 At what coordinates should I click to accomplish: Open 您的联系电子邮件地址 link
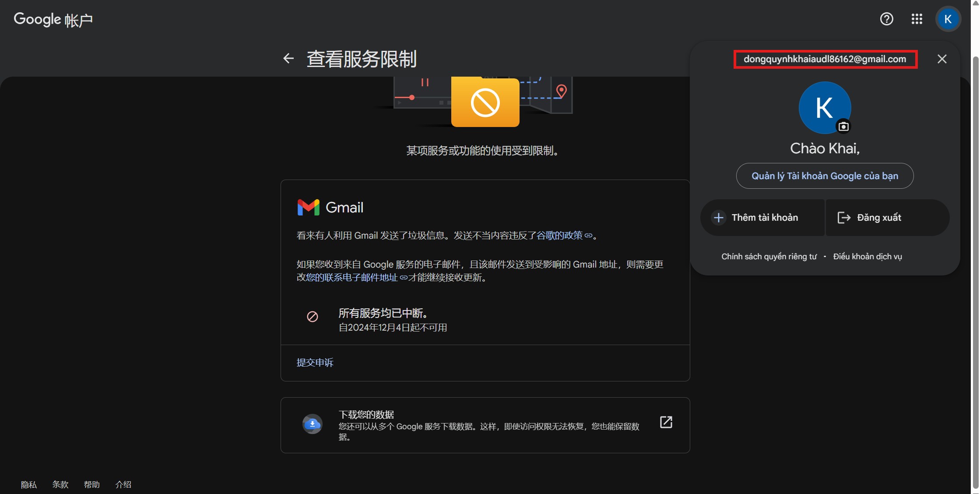[x=356, y=278]
